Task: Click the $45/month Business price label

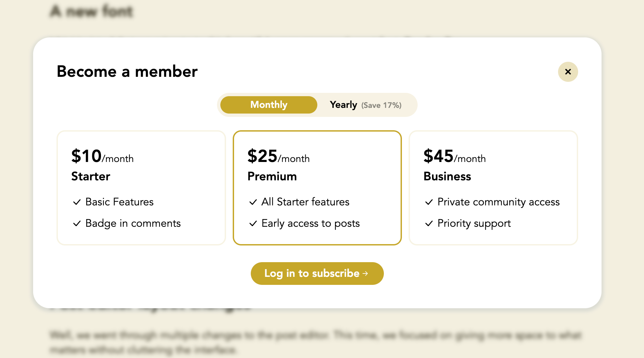Action: coord(454,156)
